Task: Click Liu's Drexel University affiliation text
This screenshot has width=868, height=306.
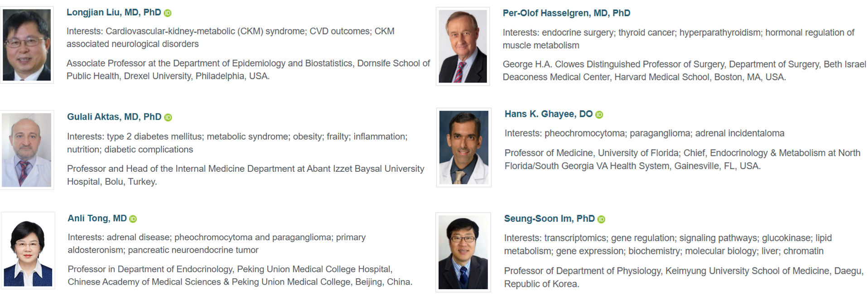Action: (x=248, y=70)
